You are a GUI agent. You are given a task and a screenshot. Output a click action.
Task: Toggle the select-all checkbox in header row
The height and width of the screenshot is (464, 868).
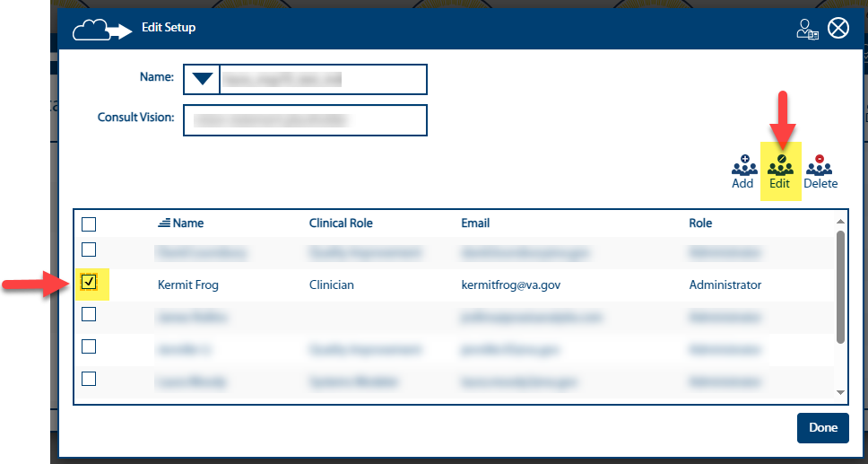pos(89,224)
